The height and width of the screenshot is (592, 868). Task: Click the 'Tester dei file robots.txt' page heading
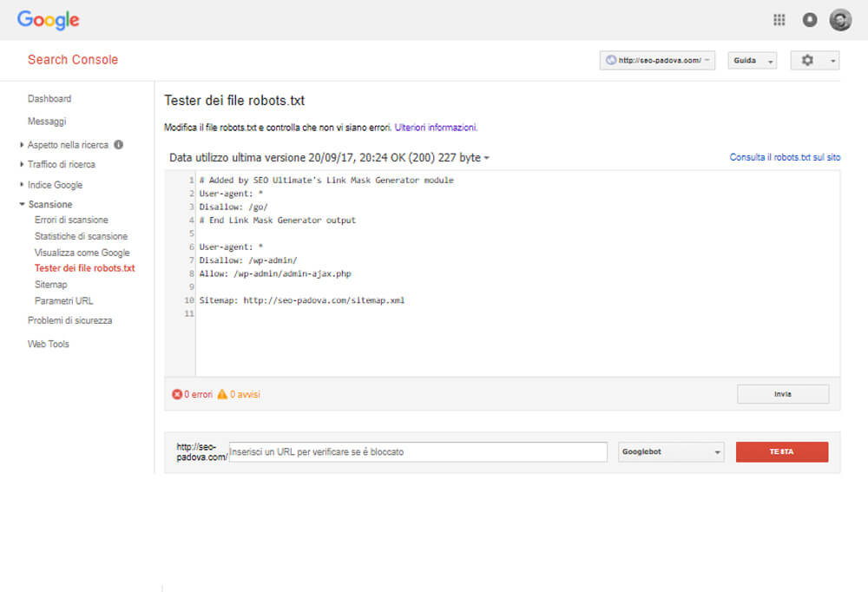click(234, 100)
